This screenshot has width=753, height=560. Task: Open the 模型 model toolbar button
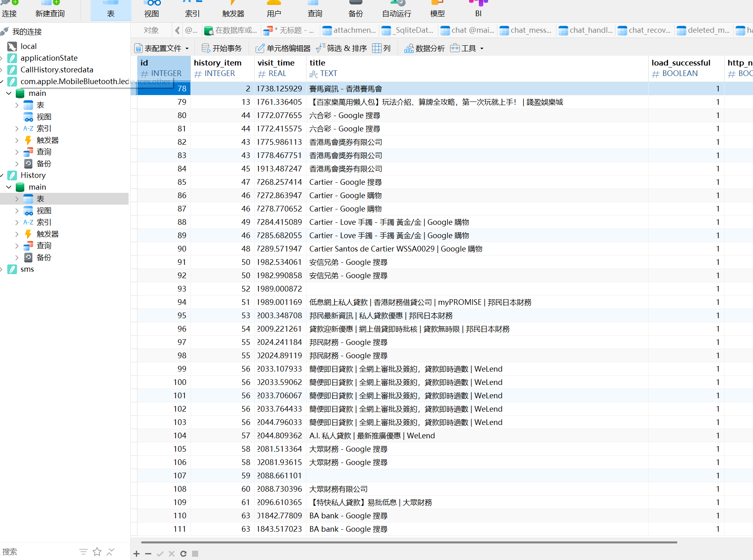(x=438, y=10)
